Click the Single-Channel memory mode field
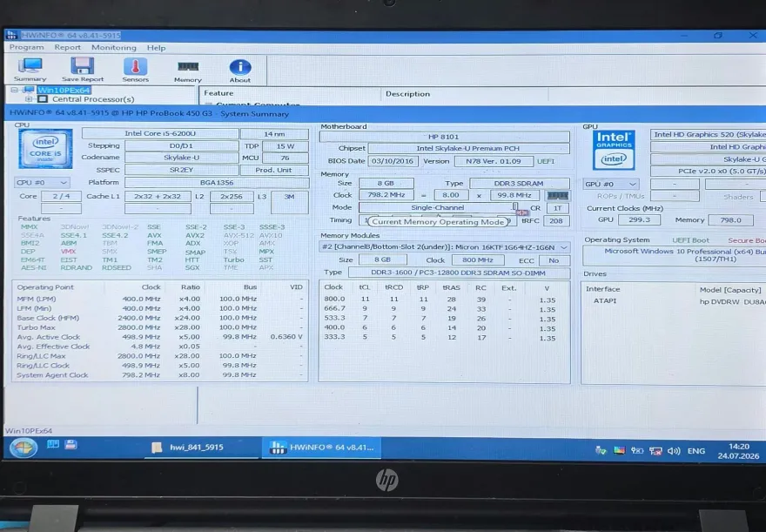Screen dimensions: 766x532 coord(437,207)
